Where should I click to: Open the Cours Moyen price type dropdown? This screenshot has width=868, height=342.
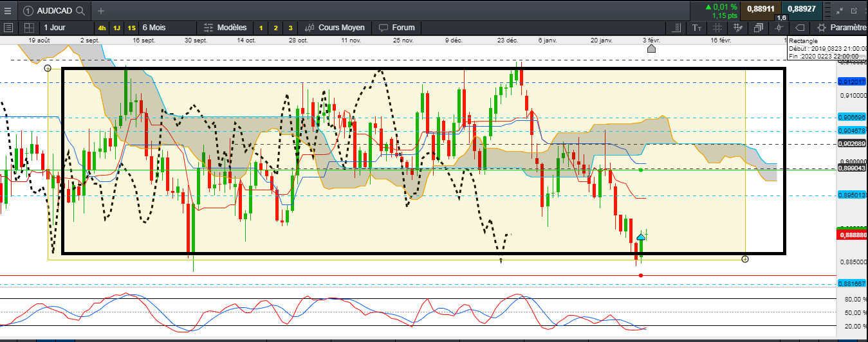click(x=335, y=28)
